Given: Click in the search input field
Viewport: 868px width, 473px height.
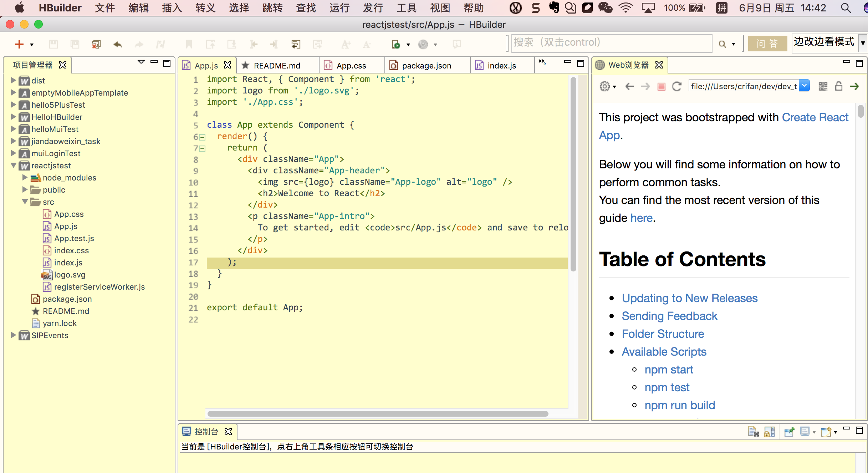Looking at the screenshot, I should (611, 43).
